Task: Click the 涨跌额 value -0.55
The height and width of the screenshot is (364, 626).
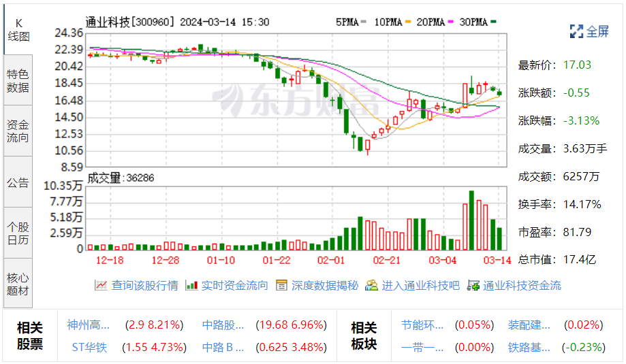Action: (576, 93)
